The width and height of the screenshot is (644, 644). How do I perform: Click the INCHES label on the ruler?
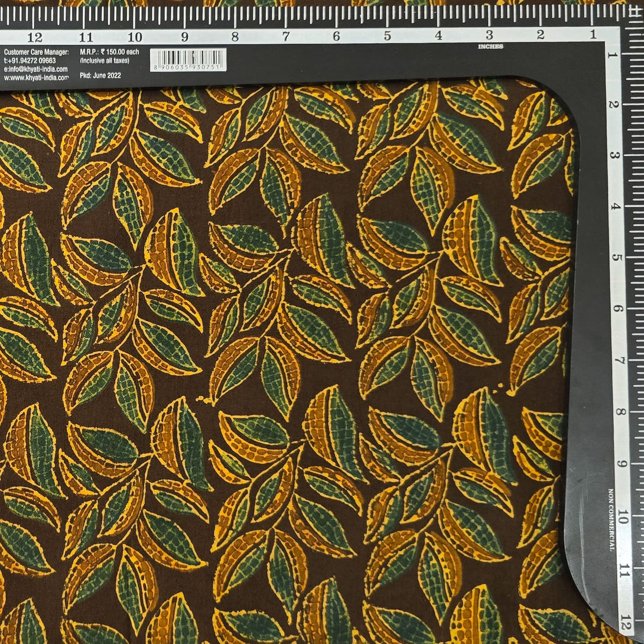[490, 46]
